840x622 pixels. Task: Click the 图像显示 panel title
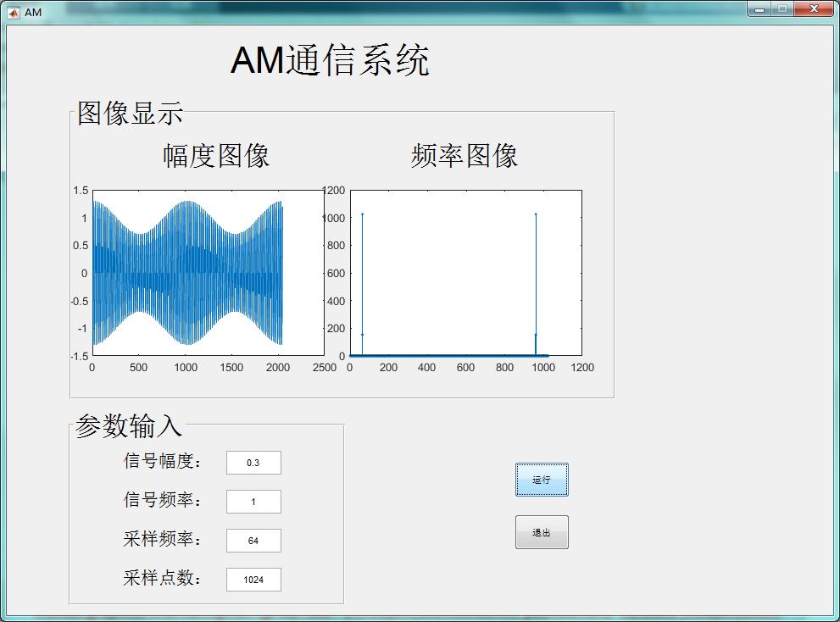(x=131, y=113)
